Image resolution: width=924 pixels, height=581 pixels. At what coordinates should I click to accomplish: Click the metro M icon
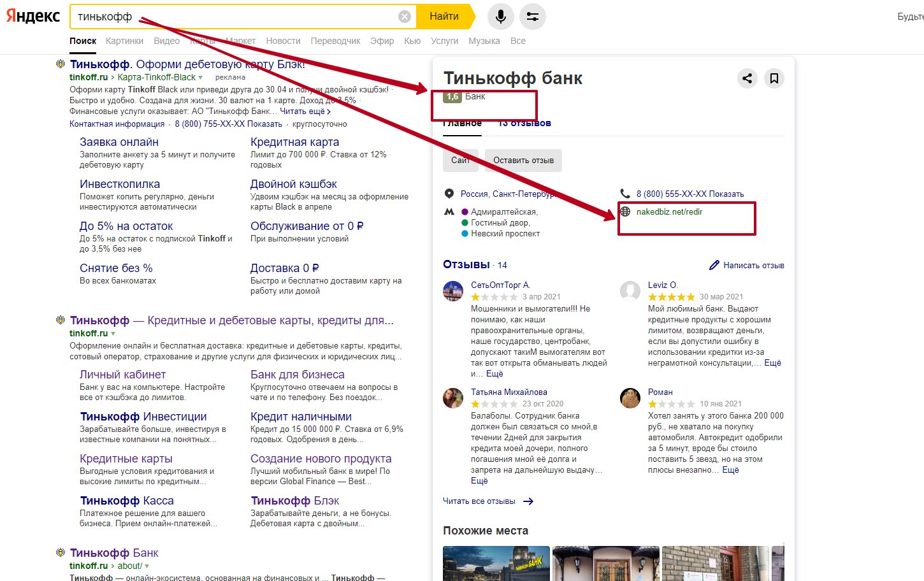[x=449, y=212]
